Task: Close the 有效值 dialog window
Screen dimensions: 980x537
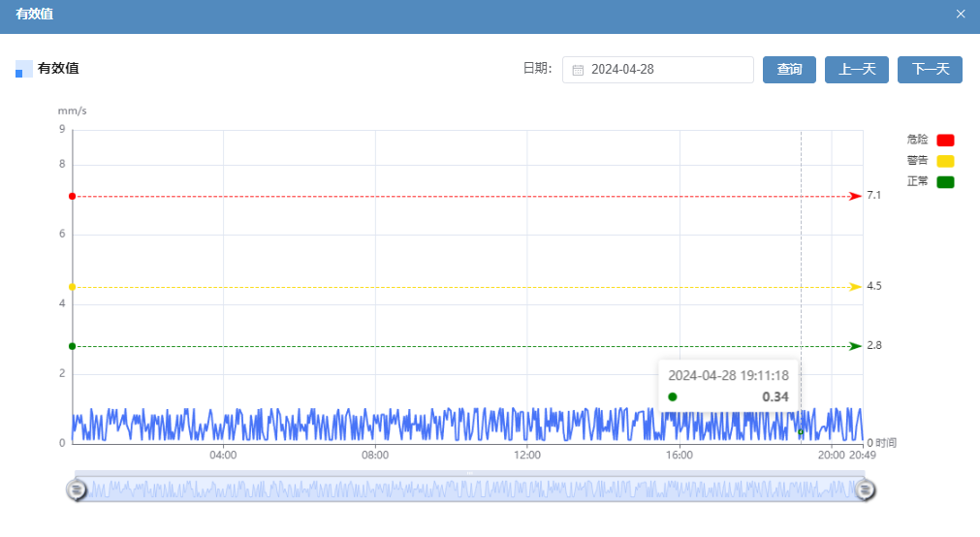Action: (961, 14)
